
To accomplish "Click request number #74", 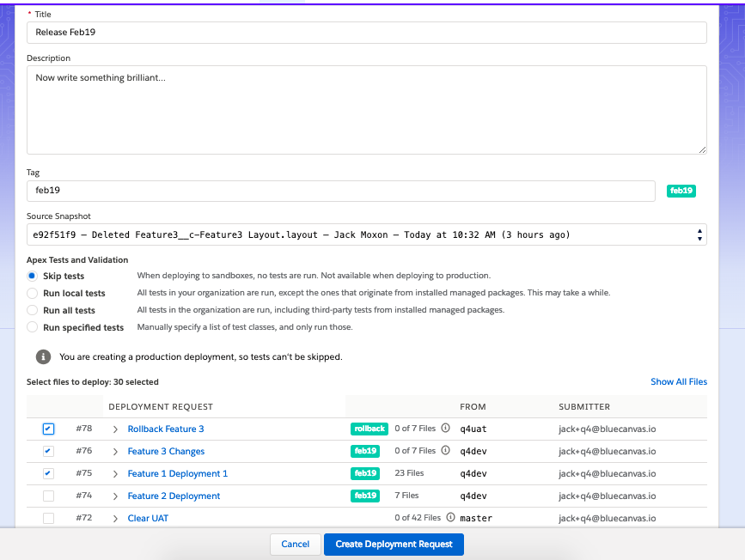I will (x=84, y=496).
